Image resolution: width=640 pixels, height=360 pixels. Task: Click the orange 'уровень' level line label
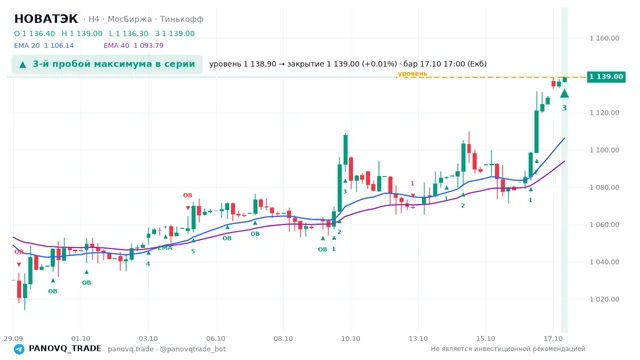tap(412, 73)
